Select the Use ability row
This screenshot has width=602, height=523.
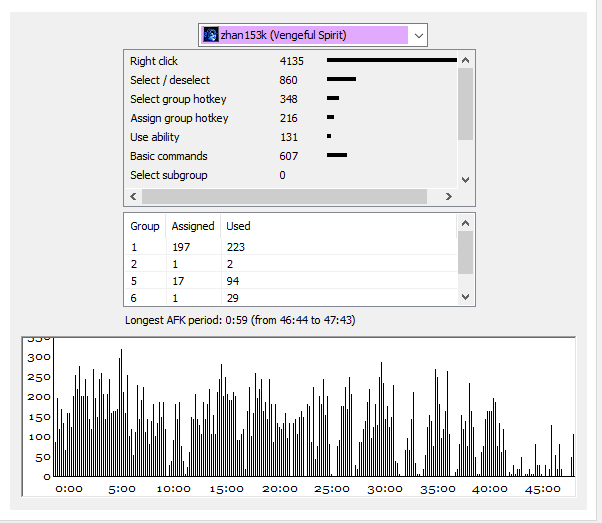(291, 137)
